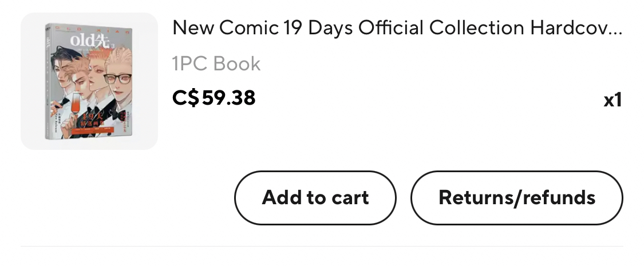Viewport: 644px width, 266px height.
Task: Click the x1 quantity indicator
Action: [x=612, y=100]
